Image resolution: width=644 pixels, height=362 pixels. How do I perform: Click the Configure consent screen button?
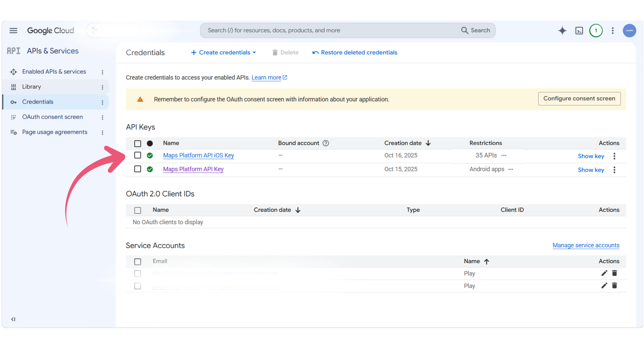click(579, 99)
